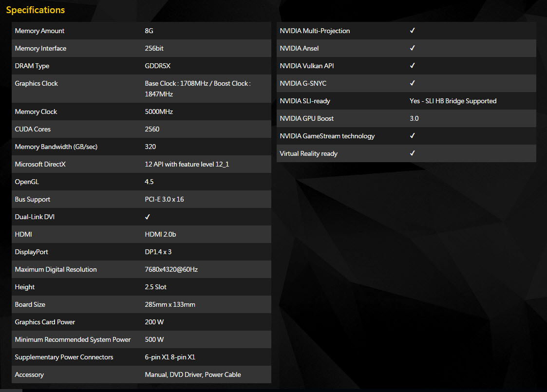
Task: Select the Height label
Action: pos(25,287)
